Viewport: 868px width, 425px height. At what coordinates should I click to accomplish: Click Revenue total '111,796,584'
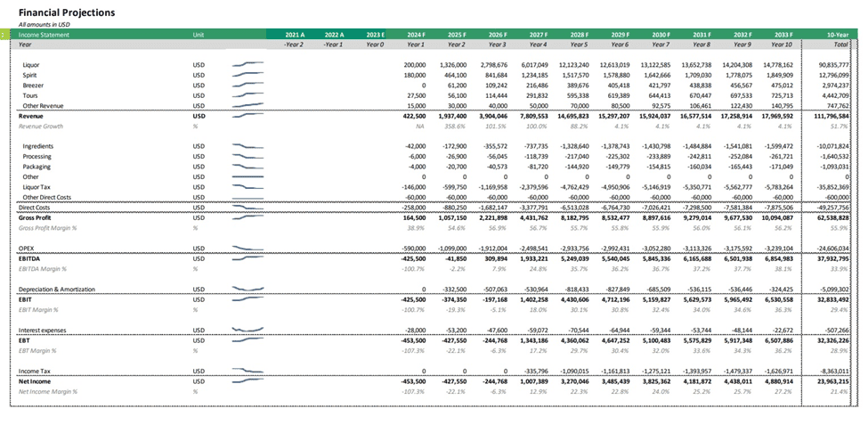pos(832,116)
